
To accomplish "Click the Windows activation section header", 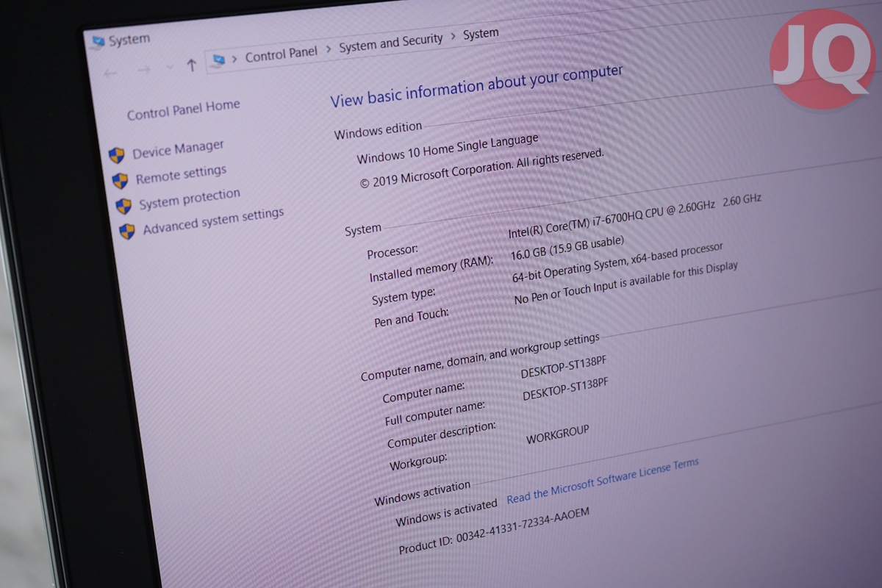I will click(422, 492).
